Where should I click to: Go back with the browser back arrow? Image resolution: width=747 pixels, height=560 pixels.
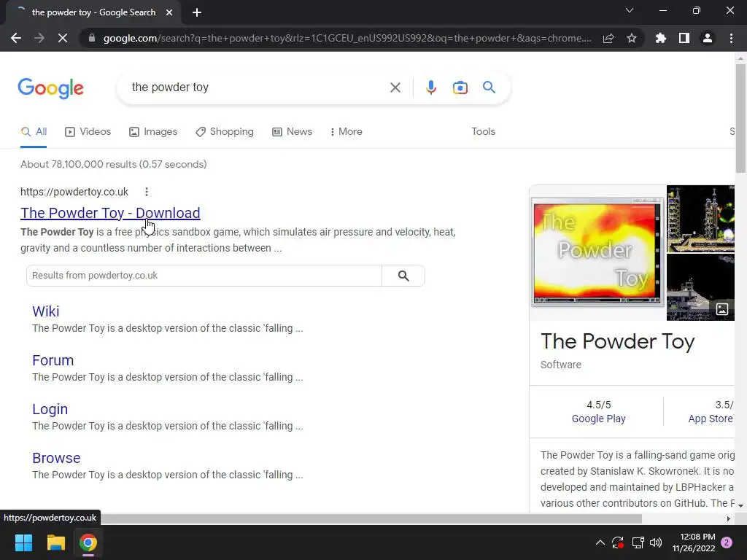[x=16, y=38]
